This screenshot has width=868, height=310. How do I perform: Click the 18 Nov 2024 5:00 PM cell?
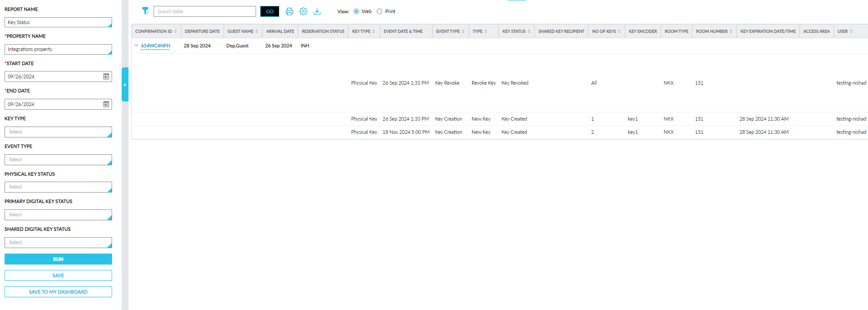[406, 132]
